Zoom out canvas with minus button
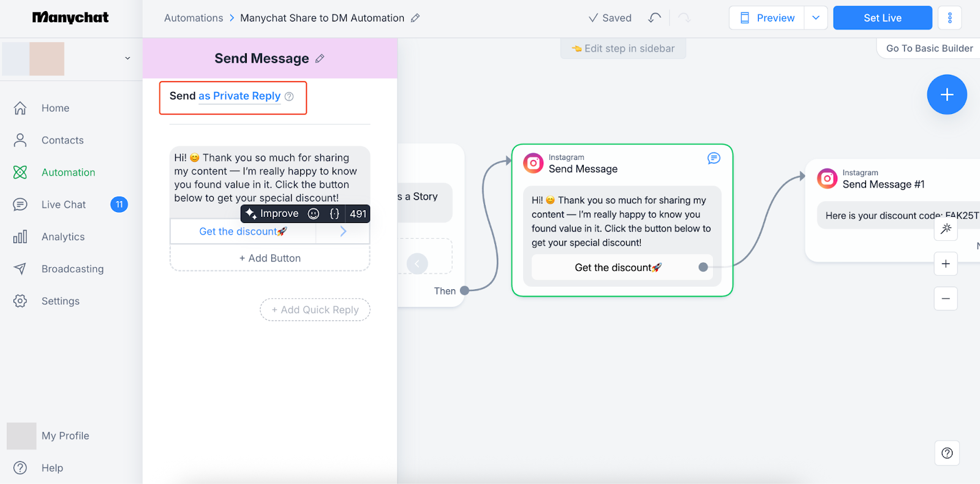Image resolution: width=980 pixels, height=484 pixels. (946, 298)
